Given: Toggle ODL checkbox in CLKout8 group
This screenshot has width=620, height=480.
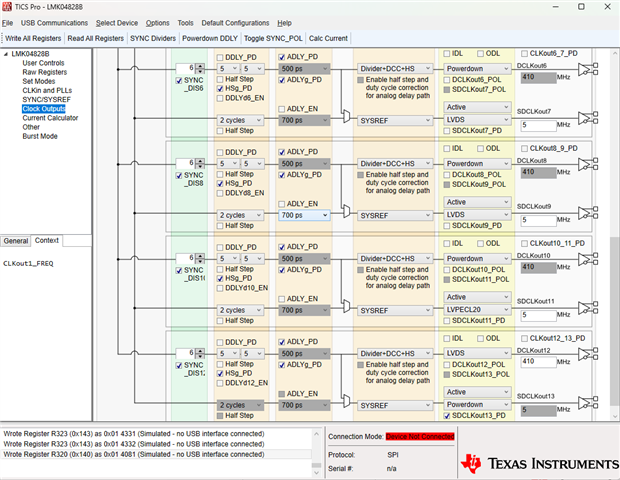Looking at the screenshot, I should click(x=480, y=149).
